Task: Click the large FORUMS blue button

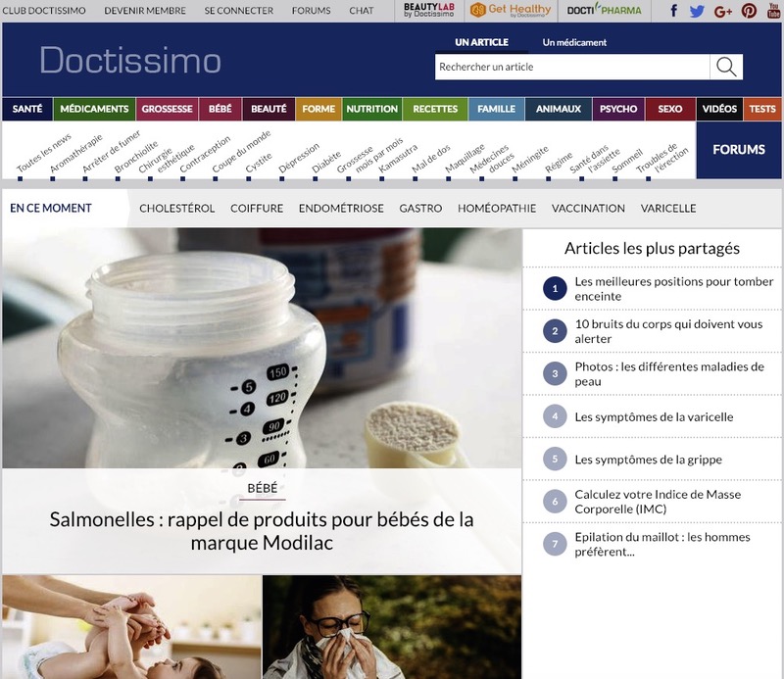Action: coord(739,150)
